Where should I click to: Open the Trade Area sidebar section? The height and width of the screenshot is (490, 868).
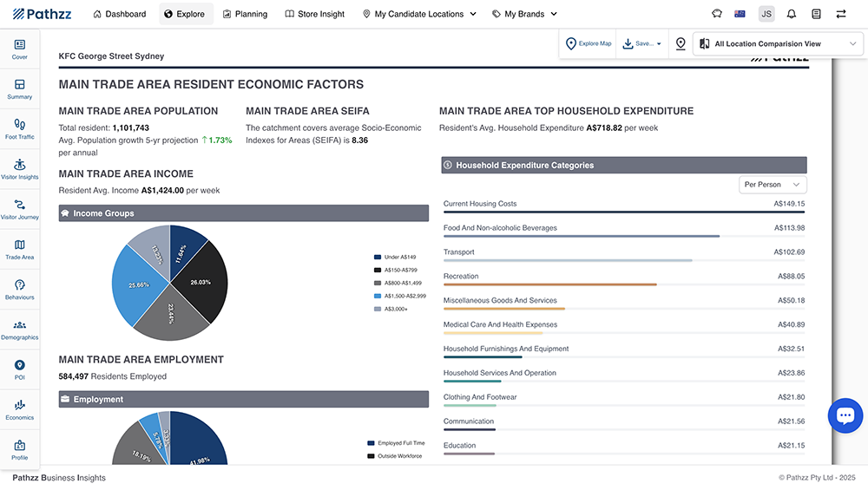point(19,250)
